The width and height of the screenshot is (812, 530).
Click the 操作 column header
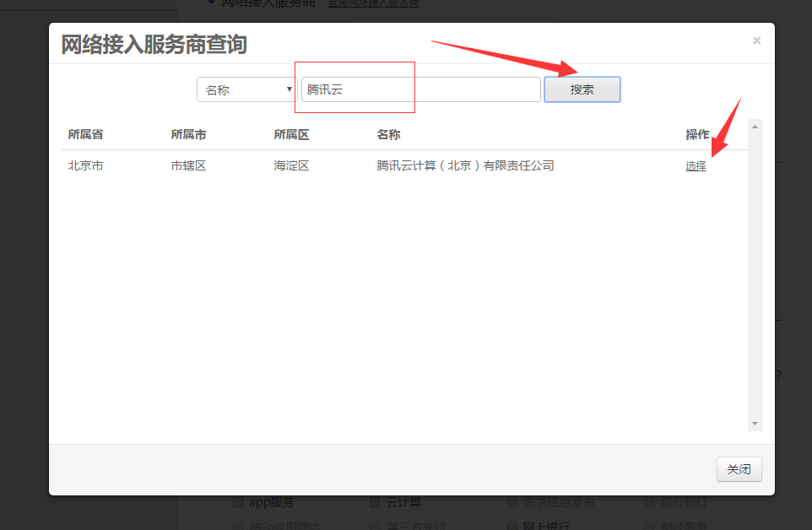(697, 135)
